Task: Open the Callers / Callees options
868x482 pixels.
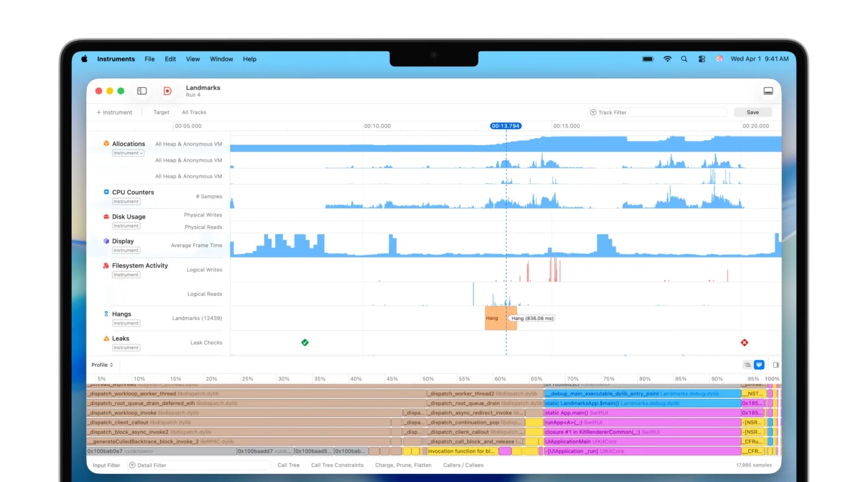Action: click(463, 465)
